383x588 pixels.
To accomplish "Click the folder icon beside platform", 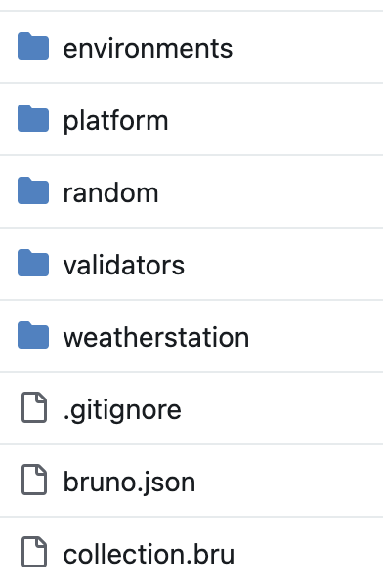I will [33, 118].
